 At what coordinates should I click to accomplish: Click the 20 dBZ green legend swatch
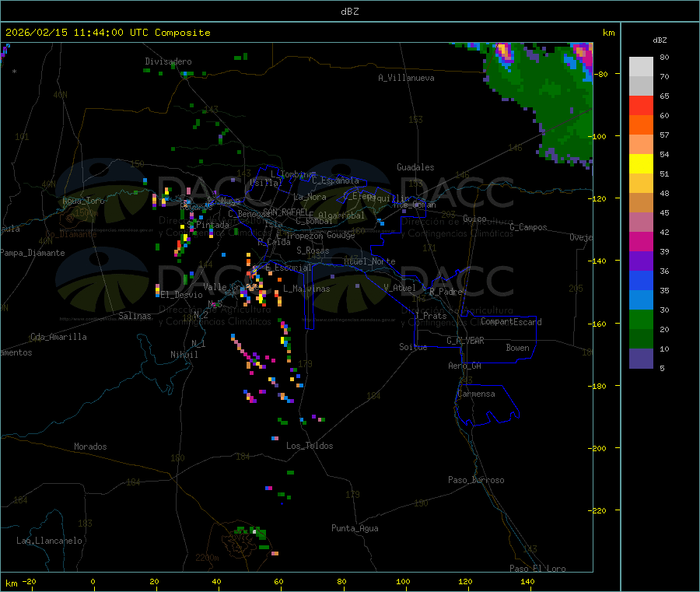click(x=641, y=339)
